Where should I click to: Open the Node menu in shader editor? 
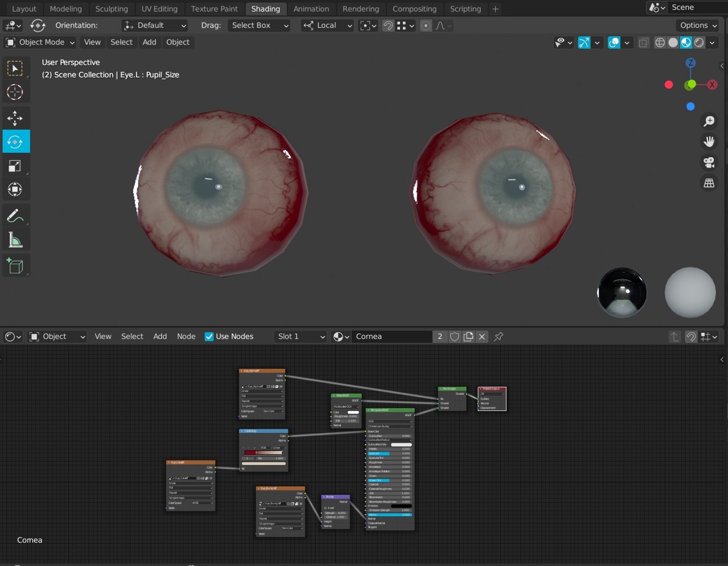[186, 336]
